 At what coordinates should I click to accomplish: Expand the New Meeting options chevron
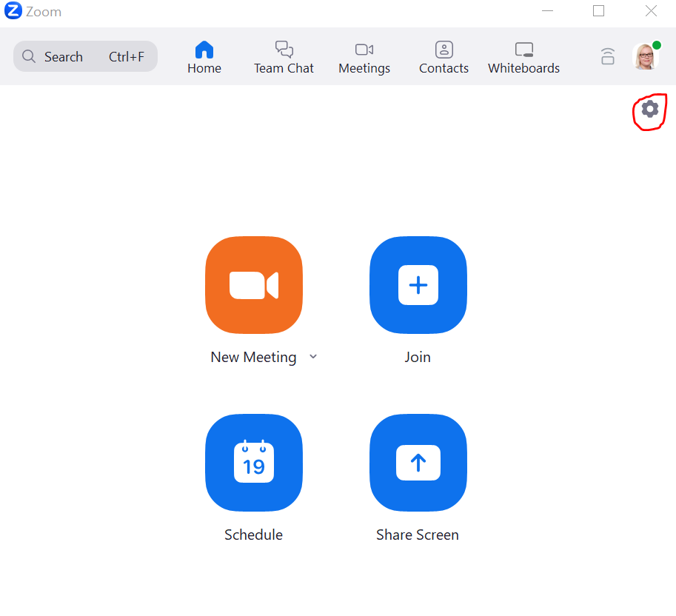pyautogui.click(x=313, y=357)
